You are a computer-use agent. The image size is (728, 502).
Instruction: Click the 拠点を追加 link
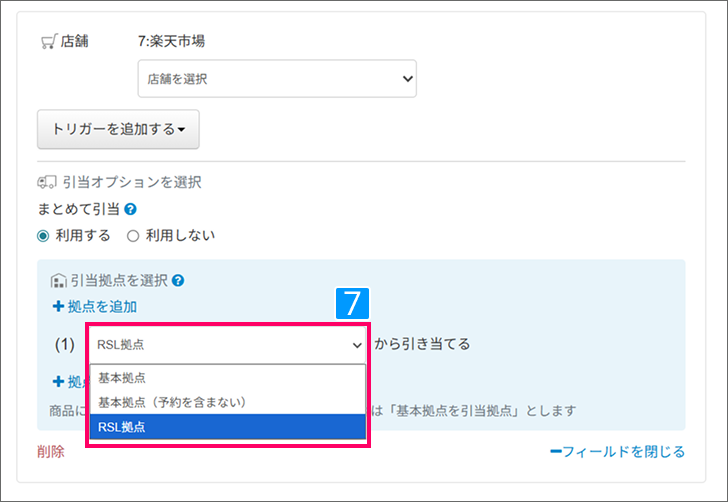(x=101, y=307)
